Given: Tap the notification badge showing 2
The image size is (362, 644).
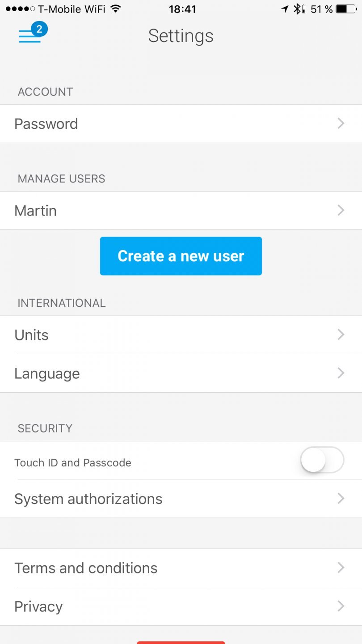Looking at the screenshot, I should 39,30.
